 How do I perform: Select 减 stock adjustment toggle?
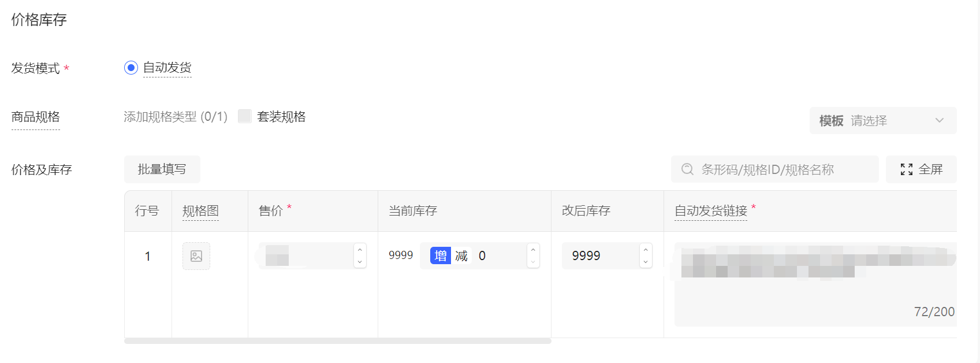461,255
